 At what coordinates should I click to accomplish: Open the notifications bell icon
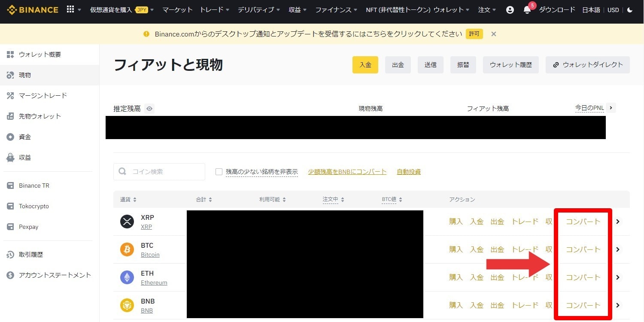(527, 9)
